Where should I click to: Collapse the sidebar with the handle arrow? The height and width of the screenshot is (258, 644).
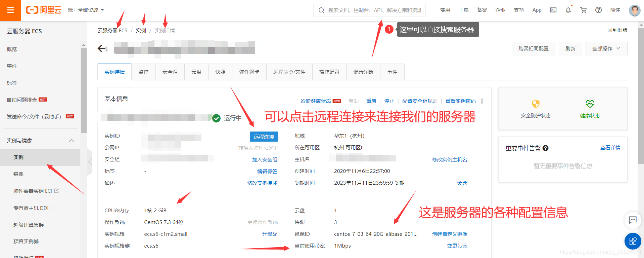[x=90, y=162]
